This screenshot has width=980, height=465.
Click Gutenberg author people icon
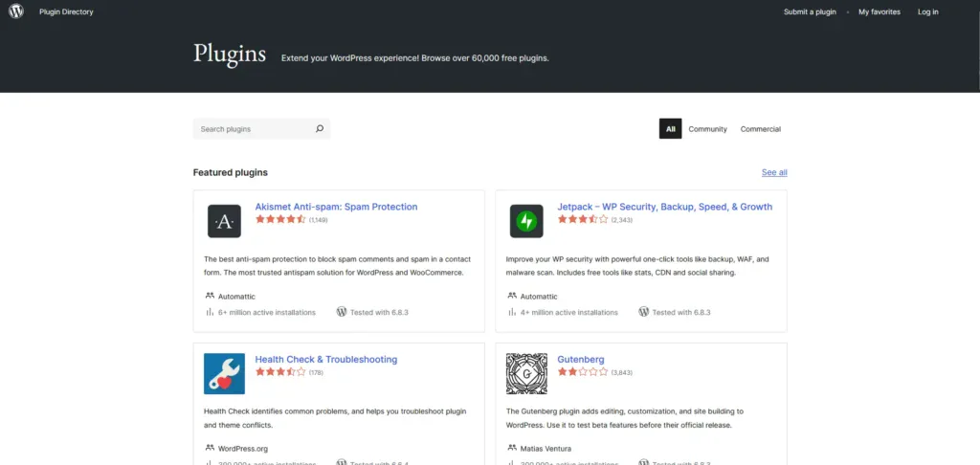512,448
